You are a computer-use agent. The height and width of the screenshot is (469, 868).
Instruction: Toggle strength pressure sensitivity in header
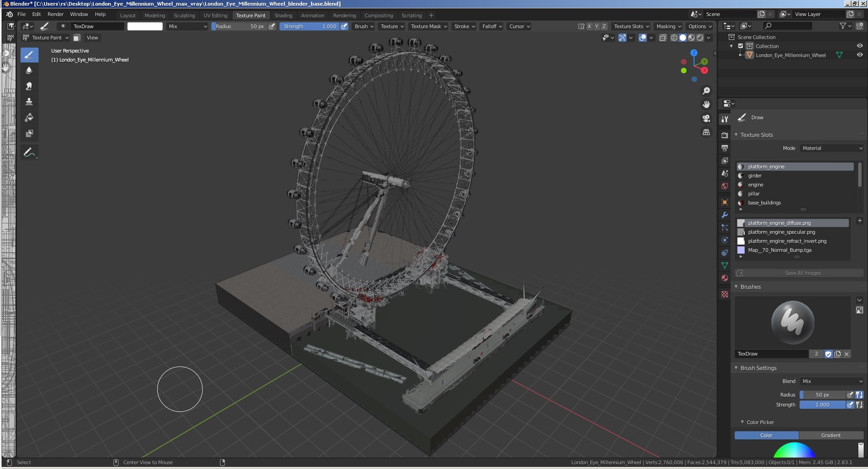[344, 26]
